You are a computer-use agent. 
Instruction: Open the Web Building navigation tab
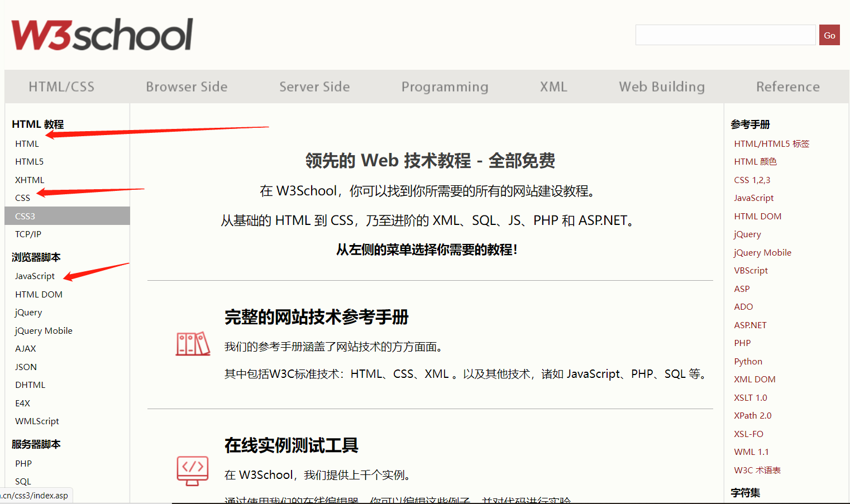pos(662,87)
